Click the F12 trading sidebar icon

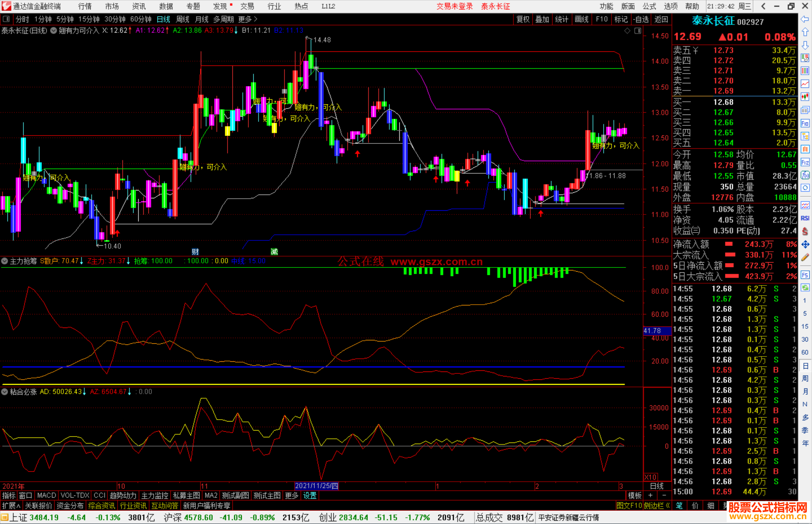tap(805, 162)
